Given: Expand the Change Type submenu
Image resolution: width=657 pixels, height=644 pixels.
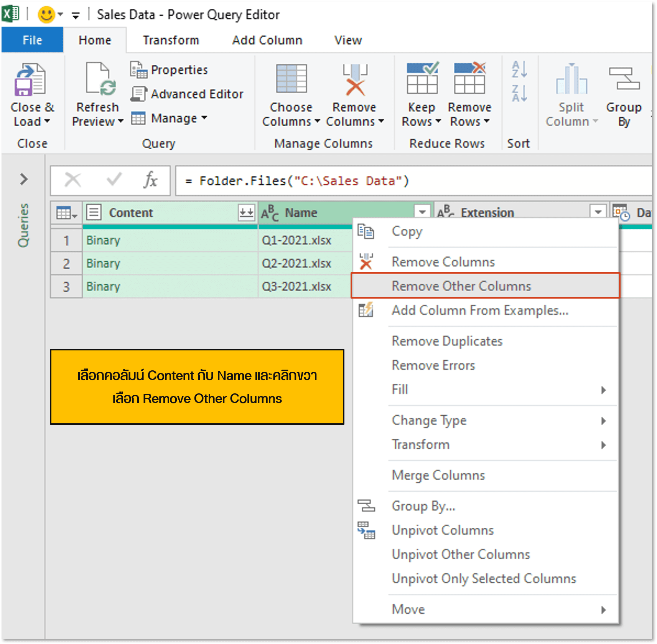Looking at the screenshot, I should click(429, 420).
